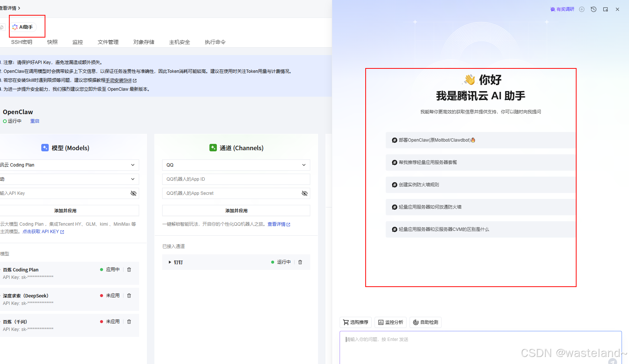Close the AI assistant panel
629x364 pixels.
tap(617, 9)
